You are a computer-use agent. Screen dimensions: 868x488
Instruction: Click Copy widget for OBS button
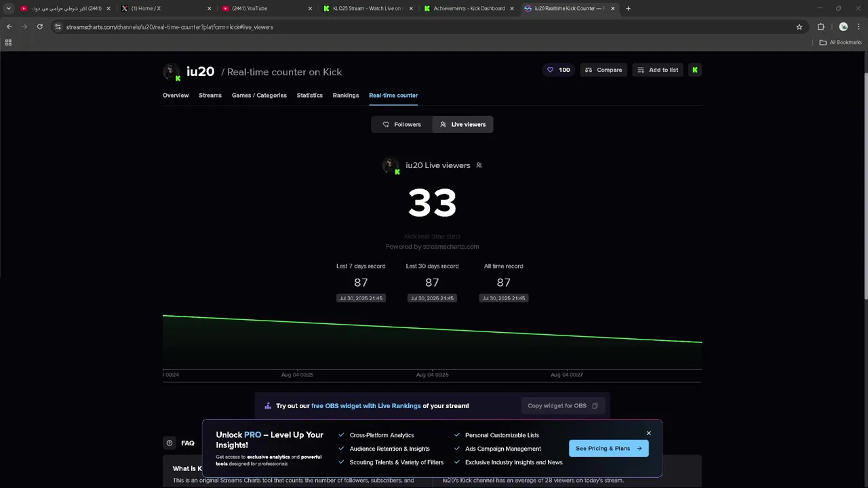pyautogui.click(x=562, y=406)
